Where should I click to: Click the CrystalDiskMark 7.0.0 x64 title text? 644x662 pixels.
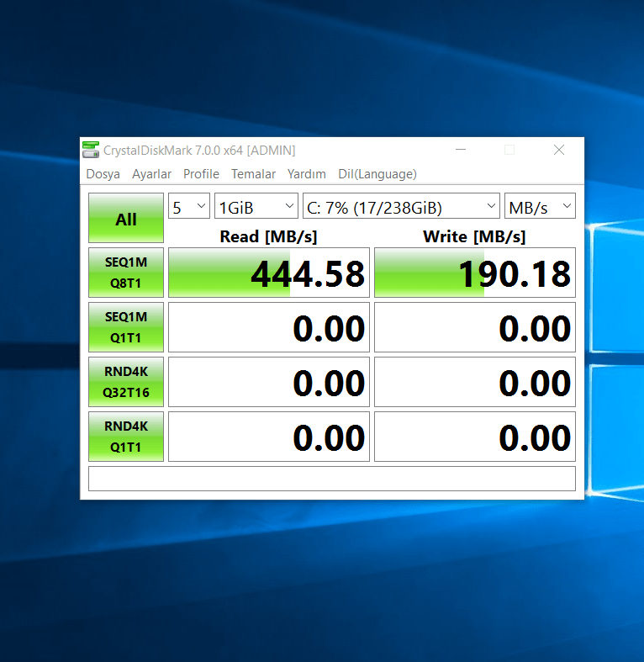coord(199,151)
